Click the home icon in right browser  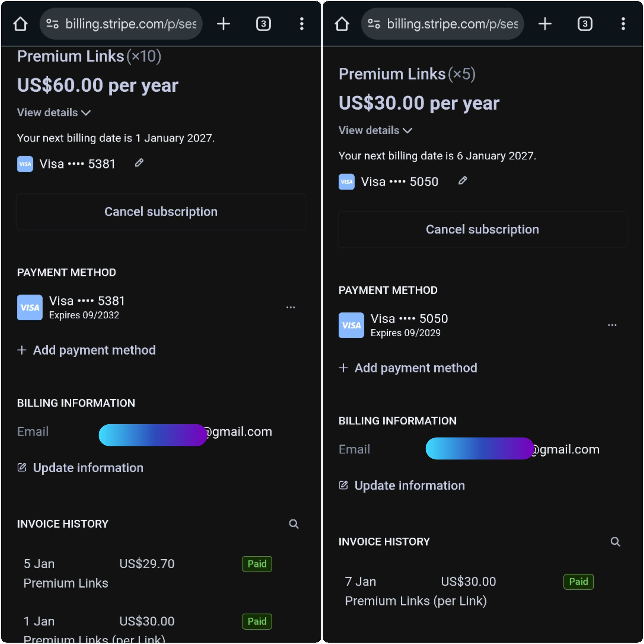[342, 24]
